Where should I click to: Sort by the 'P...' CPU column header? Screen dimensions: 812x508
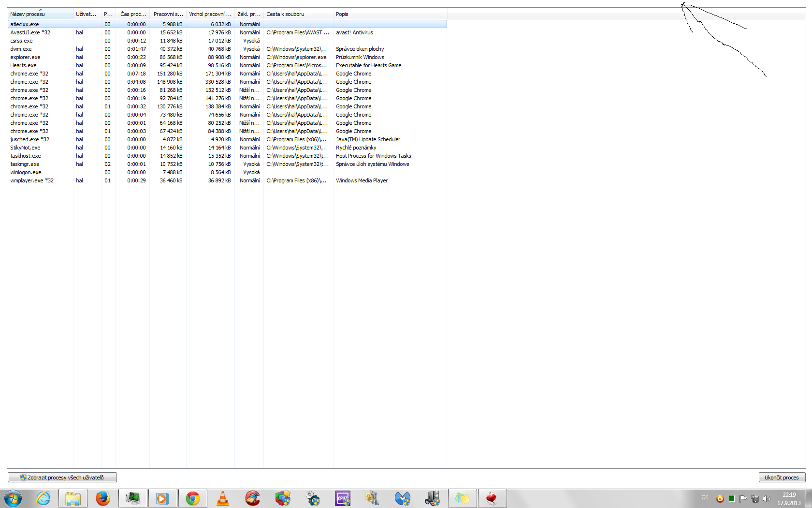click(108, 14)
